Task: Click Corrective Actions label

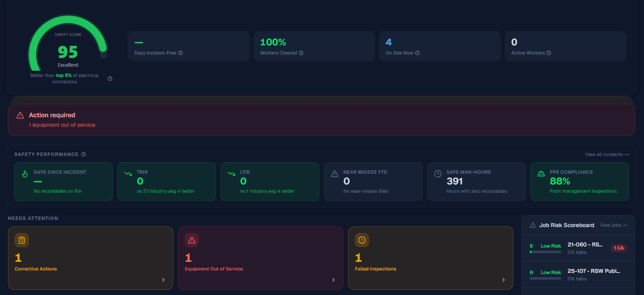Action: click(36, 269)
